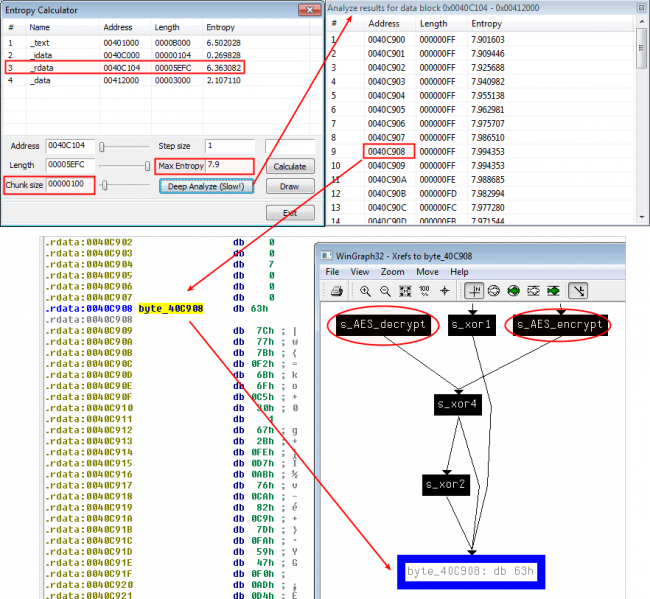Click the Step size input field
The image size is (650, 599).
click(231, 146)
